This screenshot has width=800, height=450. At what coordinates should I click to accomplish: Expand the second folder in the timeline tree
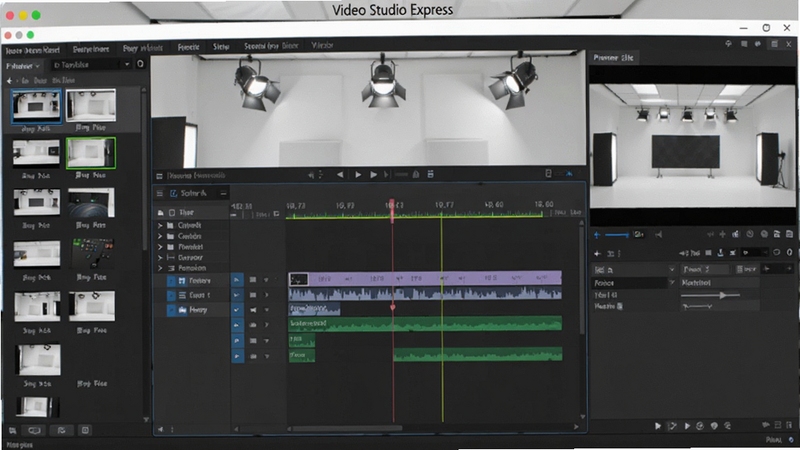coord(160,236)
